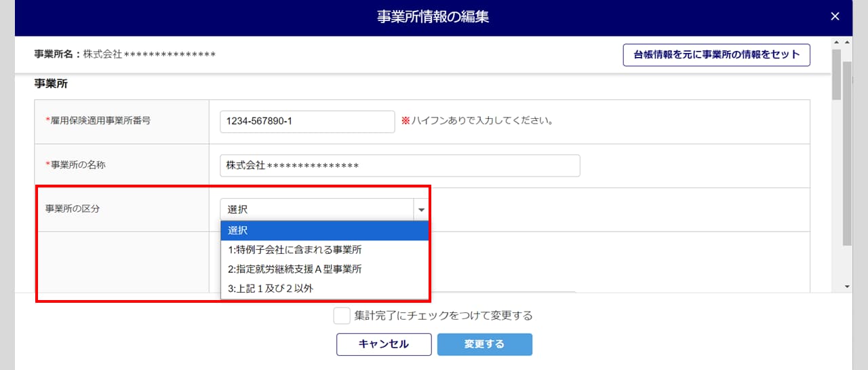The image size is (868, 370).
Task: Click the 事業所の名称 text field
Action: [399, 166]
